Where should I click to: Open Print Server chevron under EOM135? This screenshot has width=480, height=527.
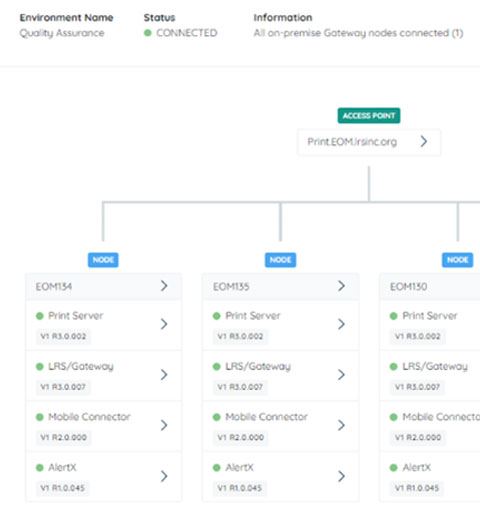[x=342, y=324]
